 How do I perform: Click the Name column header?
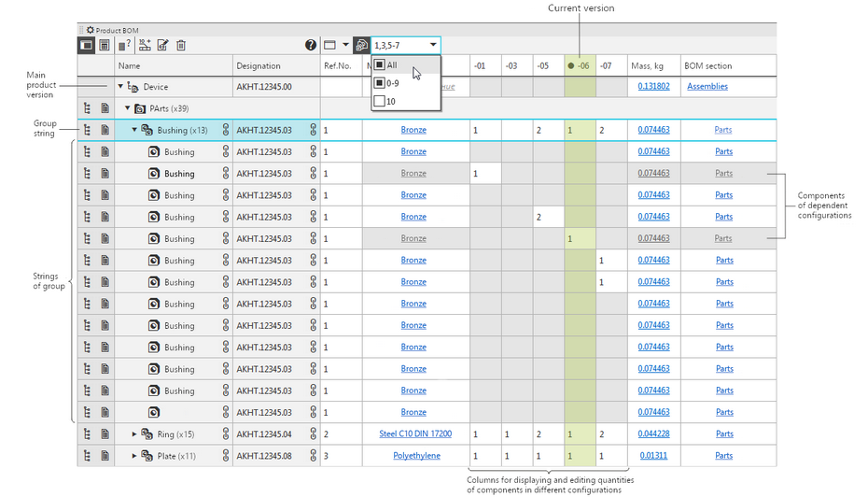pyautogui.click(x=174, y=65)
